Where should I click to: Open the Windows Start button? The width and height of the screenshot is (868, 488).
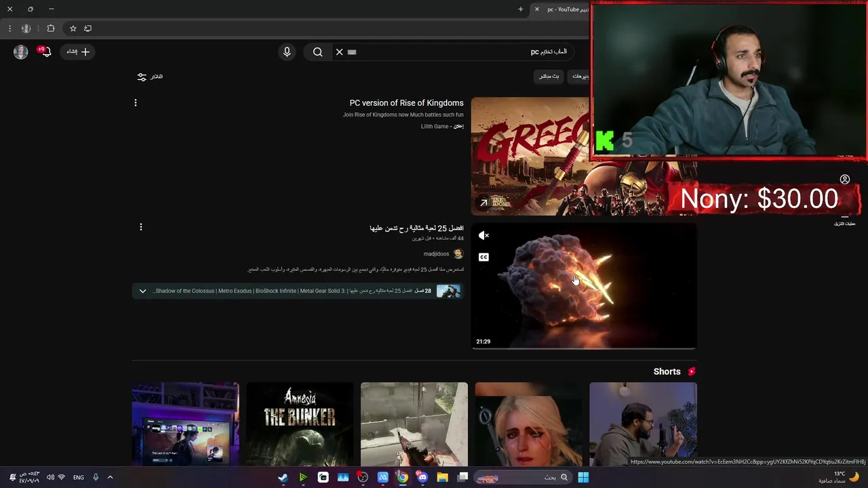583,477
